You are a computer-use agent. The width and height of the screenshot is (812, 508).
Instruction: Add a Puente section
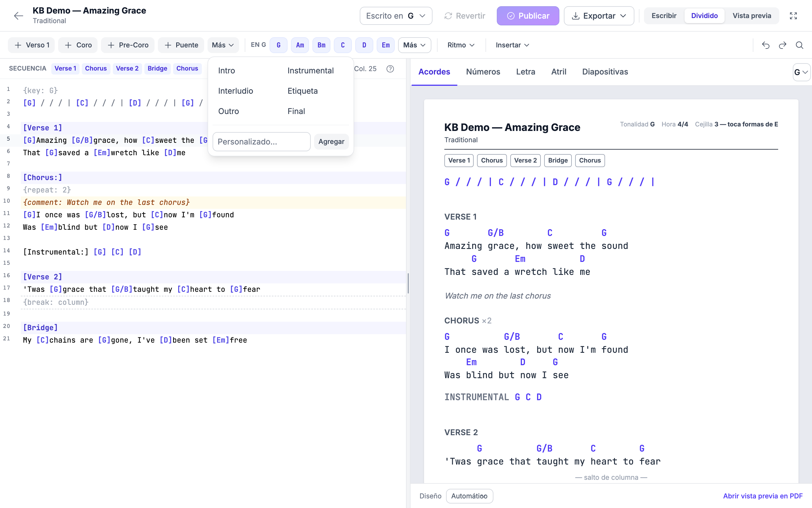coord(181,45)
